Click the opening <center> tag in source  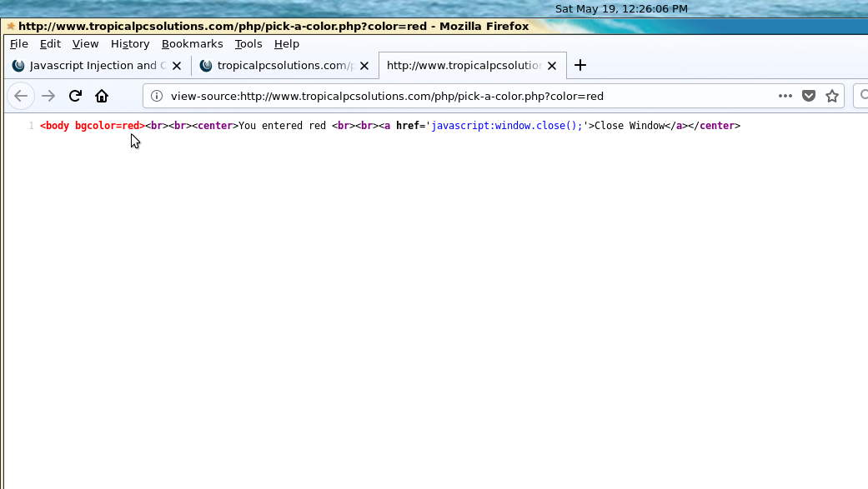coord(215,126)
